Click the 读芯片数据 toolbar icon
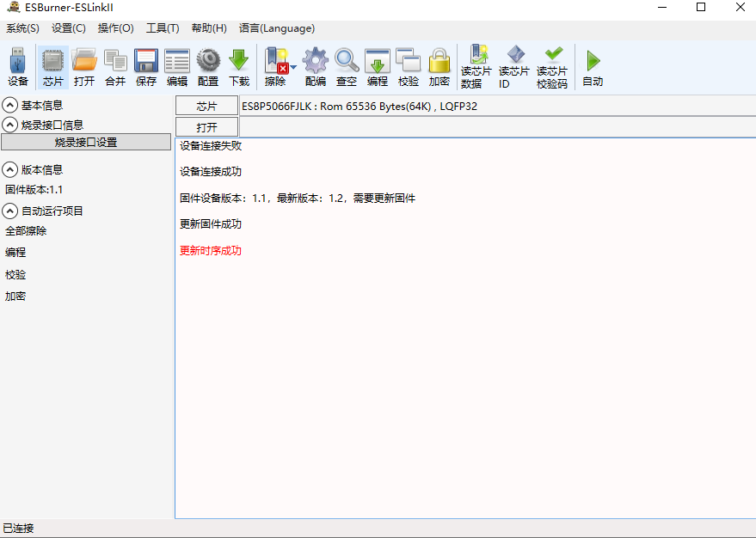The image size is (756, 538). (476, 67)
